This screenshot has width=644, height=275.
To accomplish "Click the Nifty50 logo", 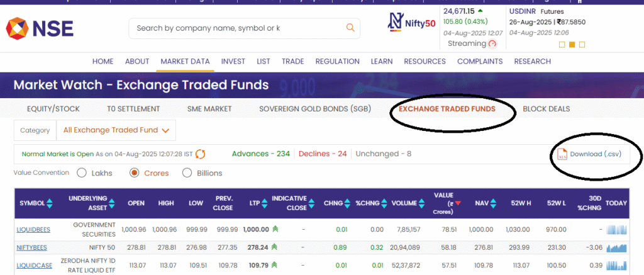I will (x=411, y=23).
